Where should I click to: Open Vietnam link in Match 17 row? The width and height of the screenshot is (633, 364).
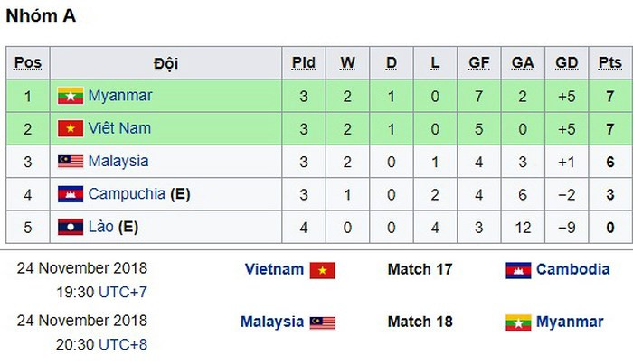274,269
